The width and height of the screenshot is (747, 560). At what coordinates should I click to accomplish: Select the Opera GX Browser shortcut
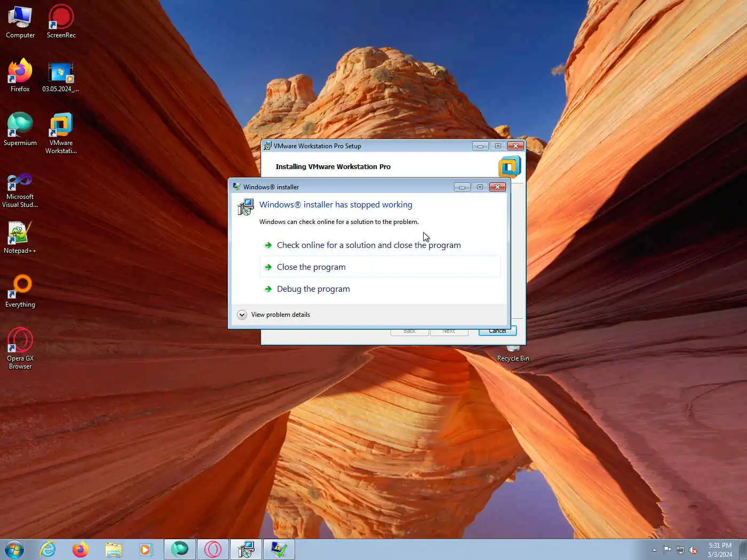point(20,348)
